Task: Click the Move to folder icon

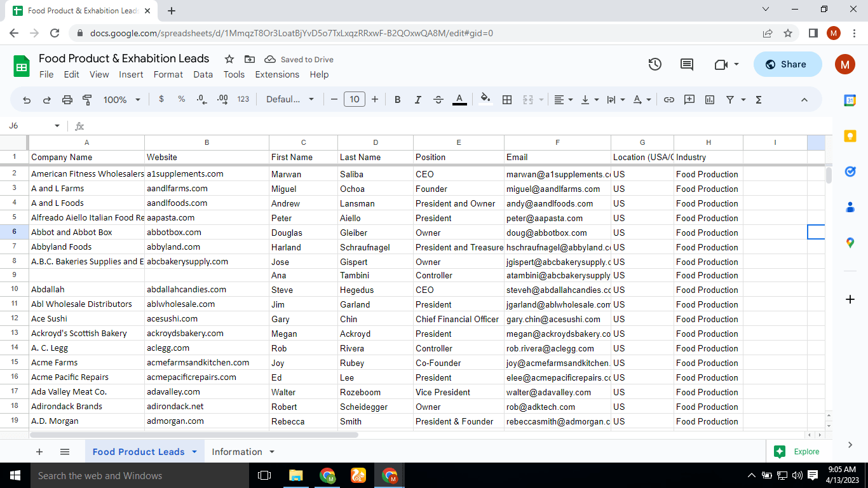Action: [x=250, y=59]
